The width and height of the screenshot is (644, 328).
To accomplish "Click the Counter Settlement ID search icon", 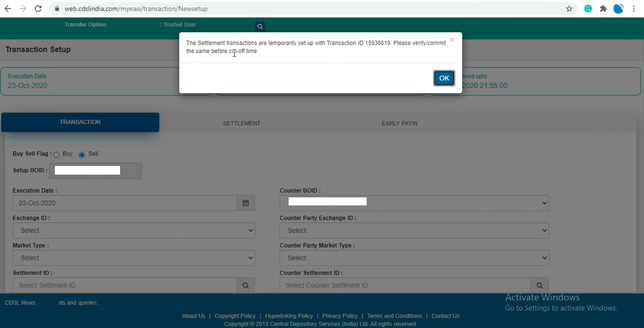I will [539, 285].
